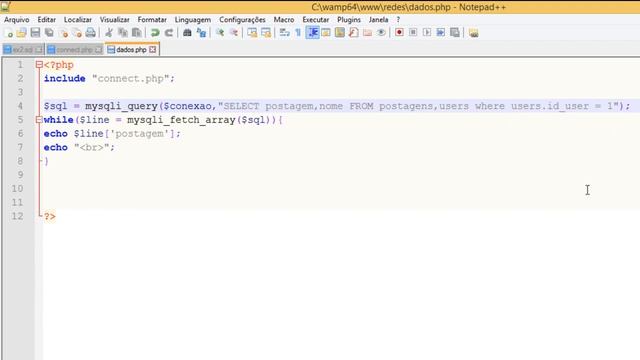Save the current file with the diskette icon
This screenshot has width=640, height=360.
36,33
